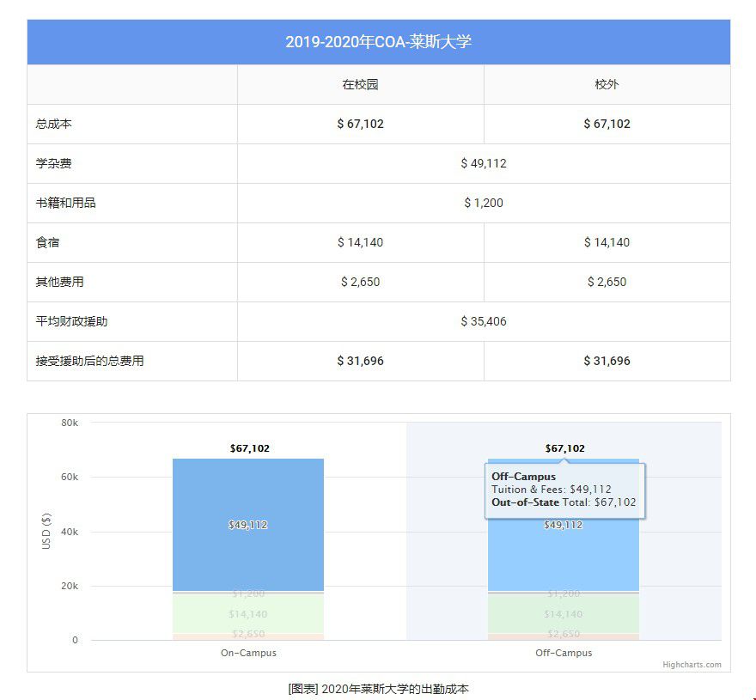This screenshot has height=700, width=756.
Task: Select 食宿 value under 校外 column
Action: click(607, 242)
